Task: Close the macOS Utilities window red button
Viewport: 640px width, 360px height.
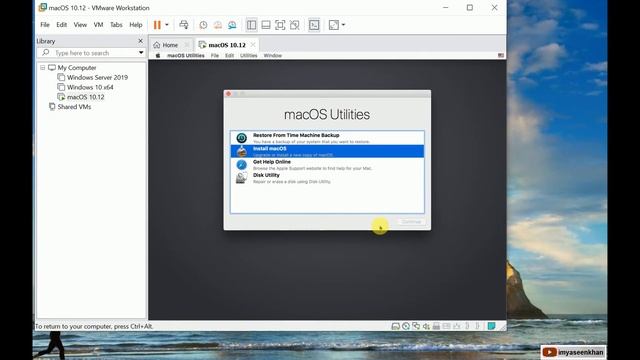Action: [x=229, y=94]
